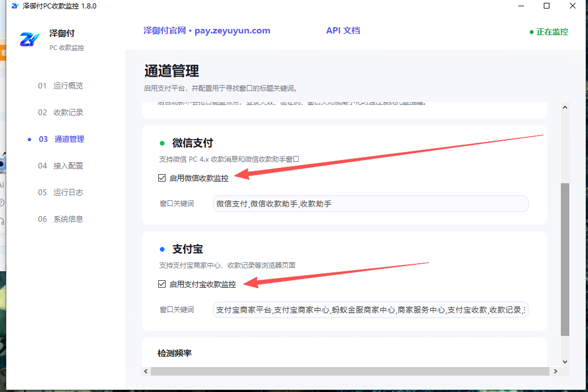
Task: Click the 正在监控 status indicator
Action: (549, 32)
